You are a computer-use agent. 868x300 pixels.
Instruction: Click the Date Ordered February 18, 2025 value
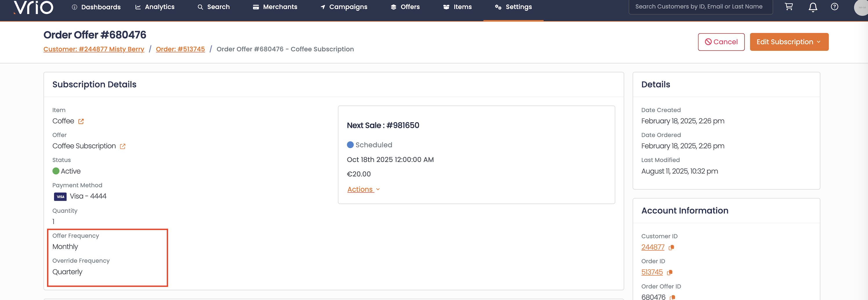point(683,146)
